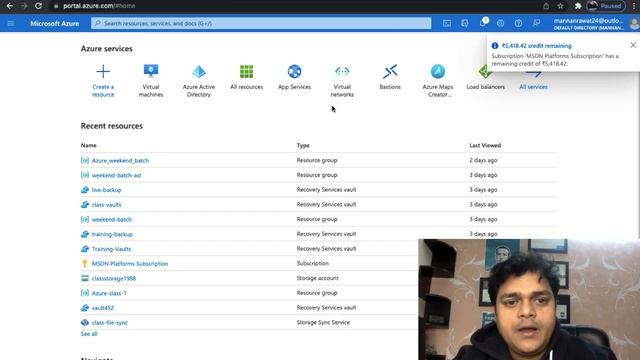Open weekend-batch resource group

(111, 219)
